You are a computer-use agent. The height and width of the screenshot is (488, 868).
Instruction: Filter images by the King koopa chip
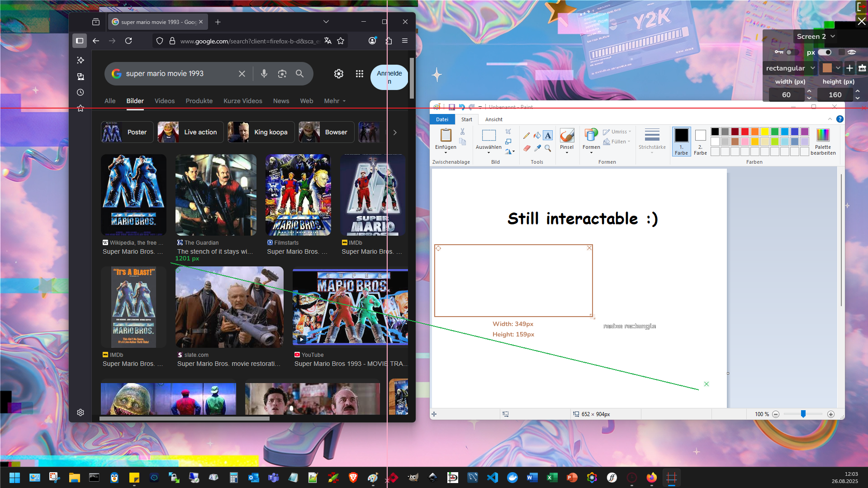(x=261, y=132)
